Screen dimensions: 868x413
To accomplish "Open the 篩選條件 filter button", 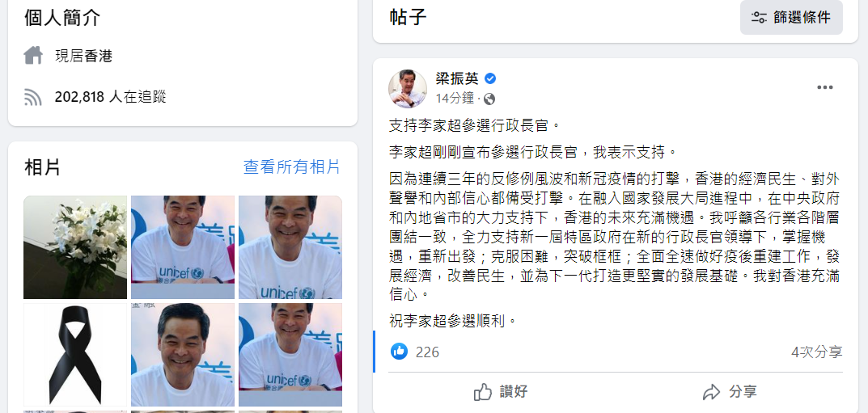I will [791, 17].
